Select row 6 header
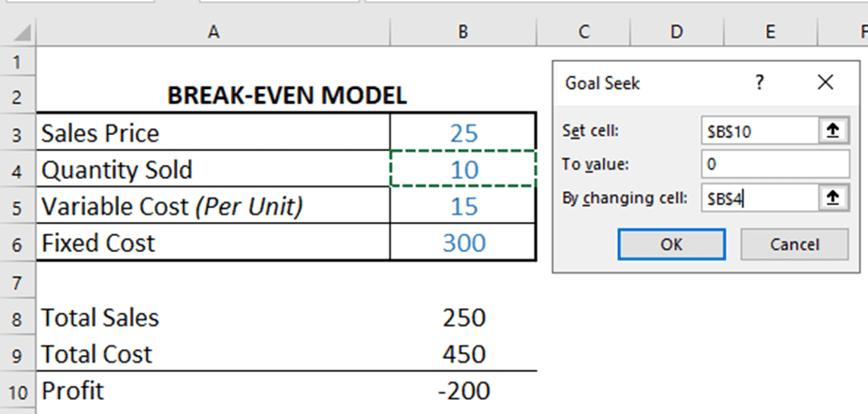This screenshot has height=414, width=868. (17, 243)
